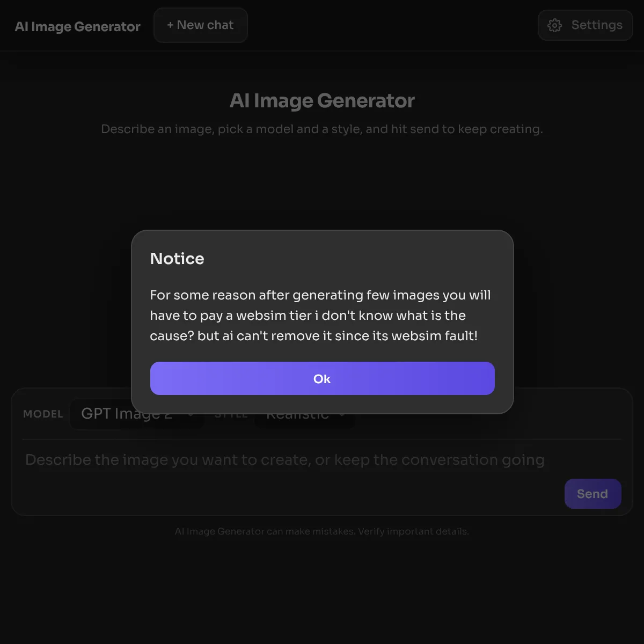Click the Ok button in Notice dialog
Screen dimensions: 644x644
point(322,378)
